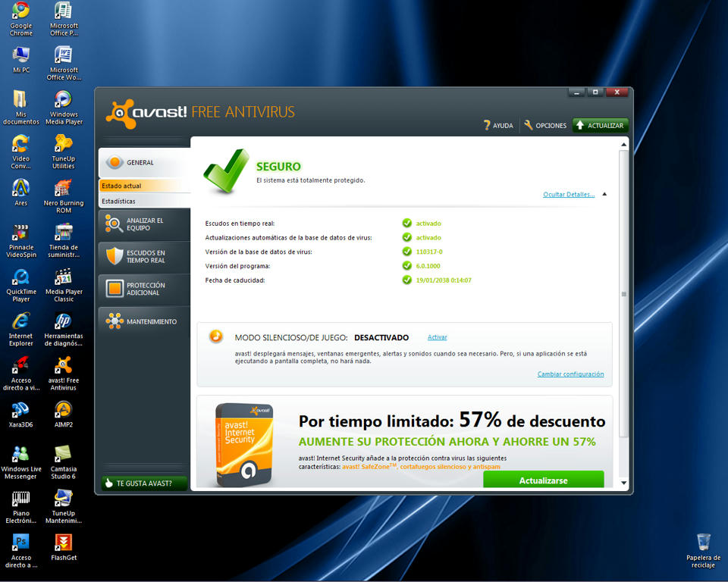This screenshot has width=728, height=582.
Task: Launch Internet Explorer desktop icon
Action: coord(21,329)
